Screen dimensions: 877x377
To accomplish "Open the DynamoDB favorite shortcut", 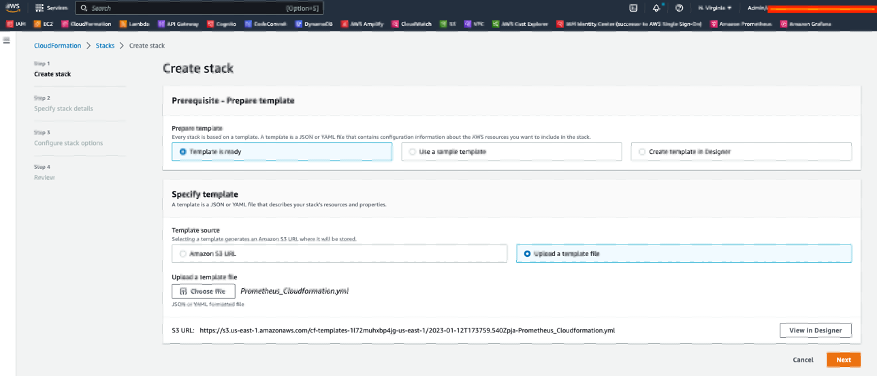I will point(315,24).
